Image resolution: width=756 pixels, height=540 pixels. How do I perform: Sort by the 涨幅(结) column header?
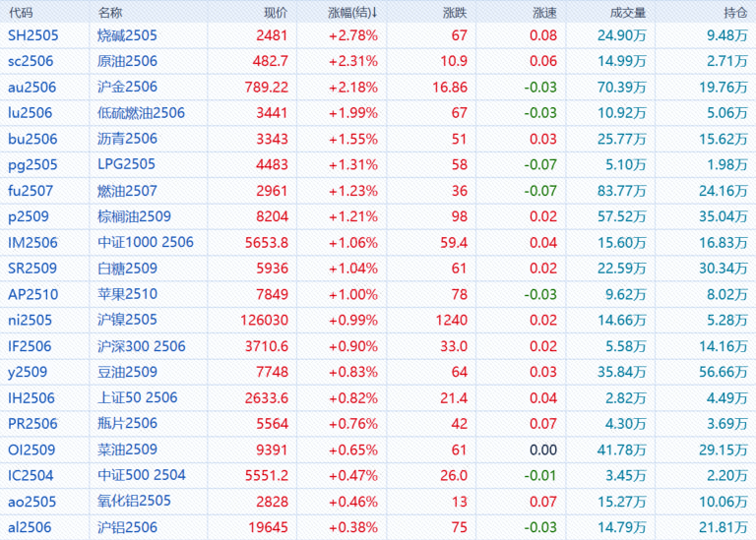[x=352, y=13]
